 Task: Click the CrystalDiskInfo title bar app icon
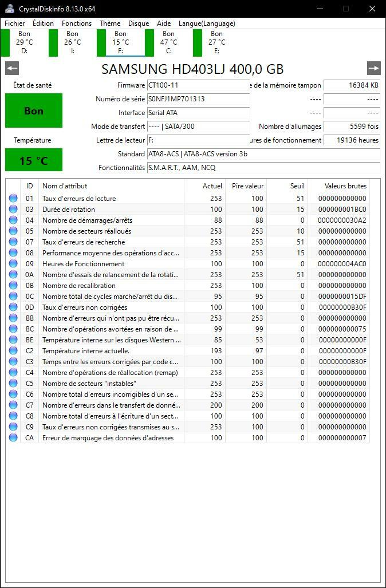point(10,9)
